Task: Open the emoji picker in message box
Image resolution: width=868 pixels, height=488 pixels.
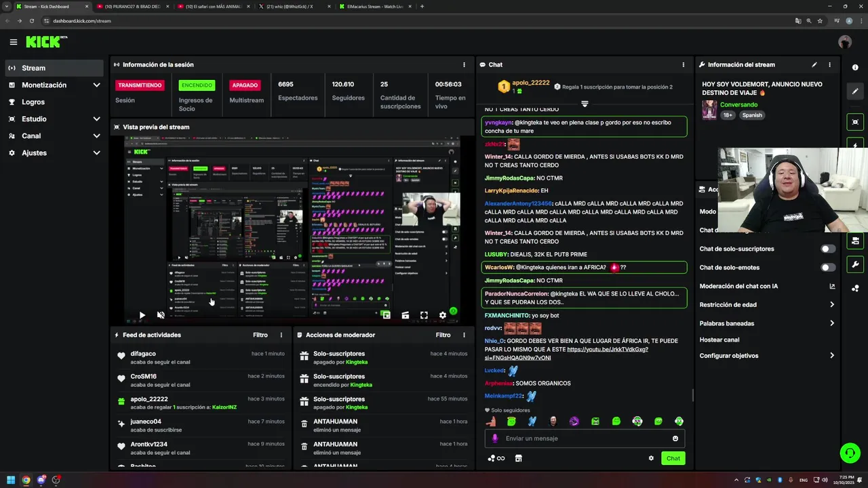Action: [x=675, y=439]
